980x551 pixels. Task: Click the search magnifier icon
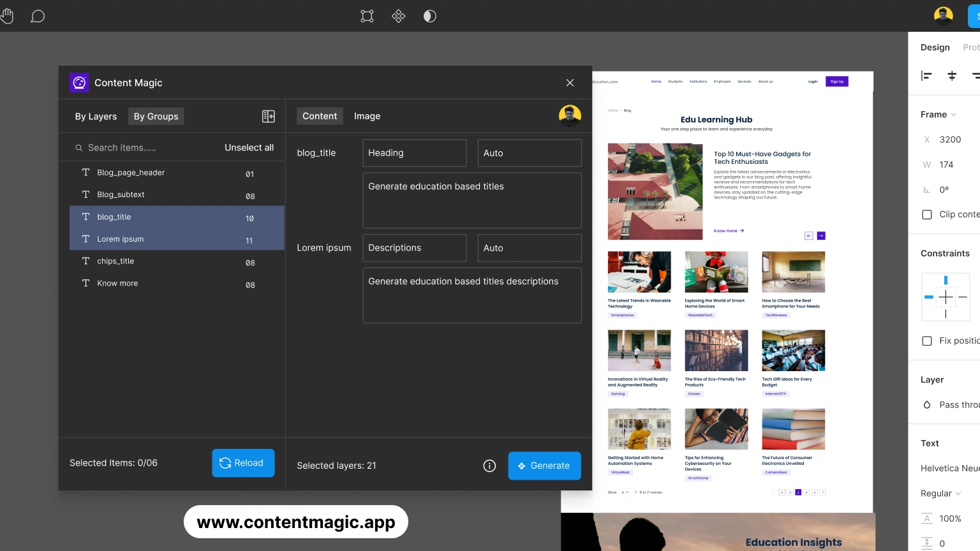click(x=79, y=148)
